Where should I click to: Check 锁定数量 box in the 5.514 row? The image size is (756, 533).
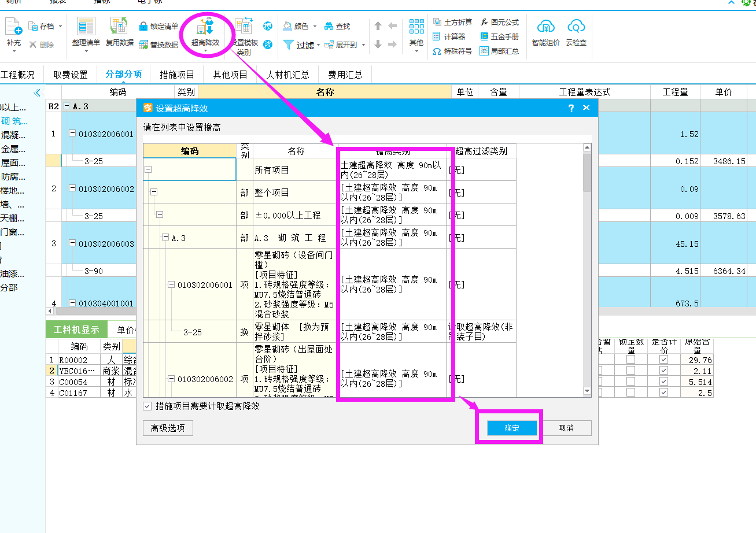click(x=631, y=382)
